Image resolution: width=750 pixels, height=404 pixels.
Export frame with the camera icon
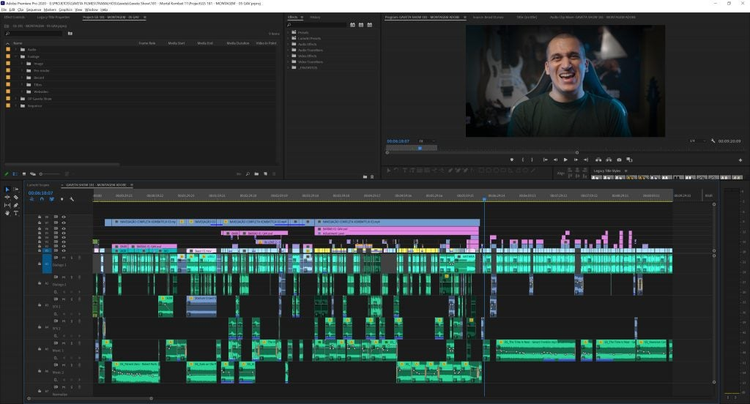[619, 160]
